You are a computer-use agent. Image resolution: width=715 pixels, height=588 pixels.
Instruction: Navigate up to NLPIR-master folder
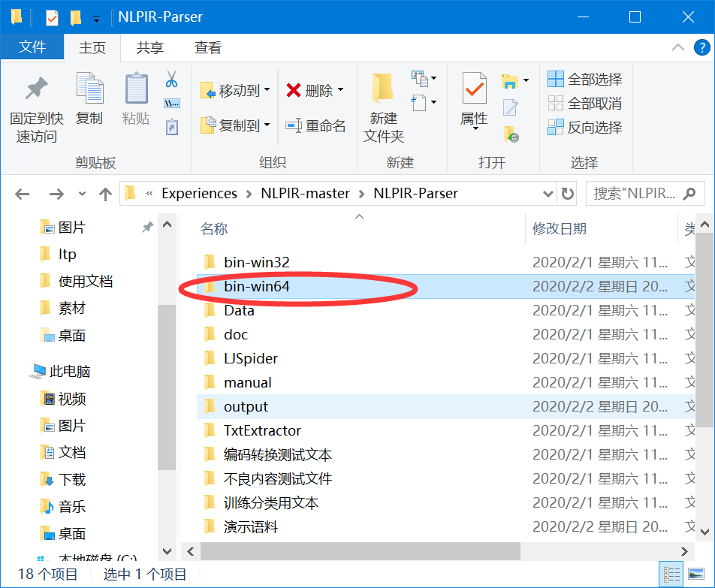(305, 193)
